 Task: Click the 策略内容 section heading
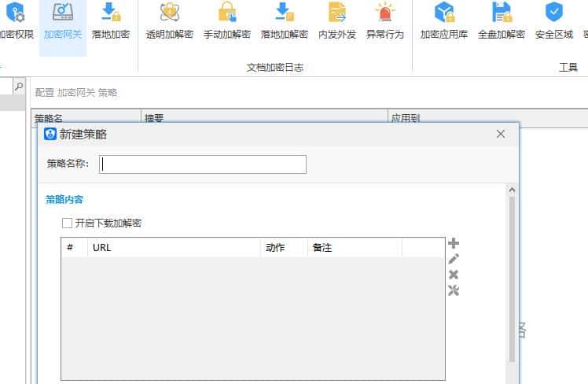(x=64, y=199)
